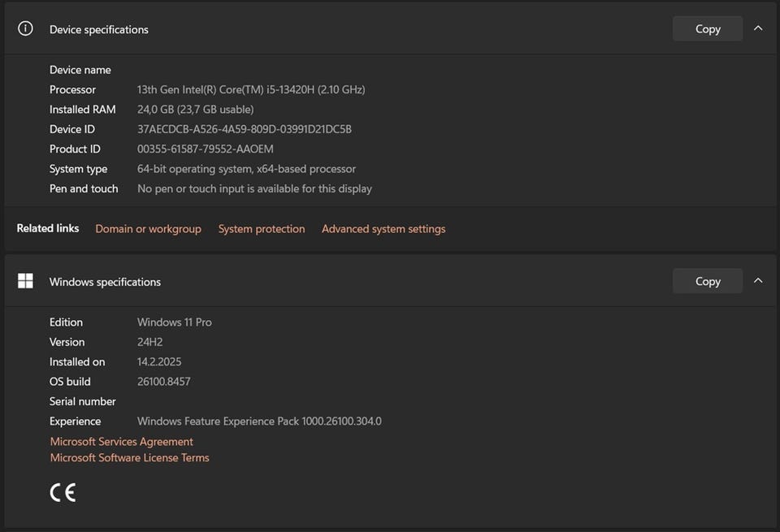
Task: Click the OS build label
Action: click(70, 382)
